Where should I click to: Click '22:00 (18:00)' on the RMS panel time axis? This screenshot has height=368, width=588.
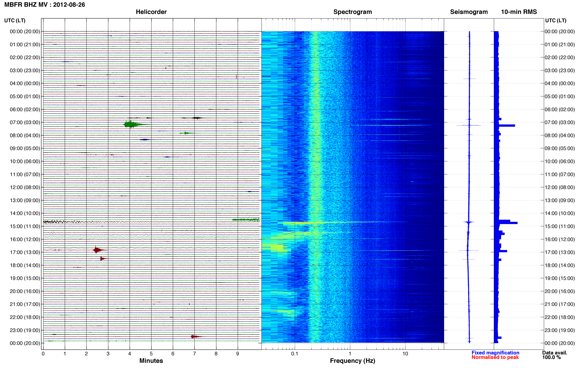[x=560, y=317]
